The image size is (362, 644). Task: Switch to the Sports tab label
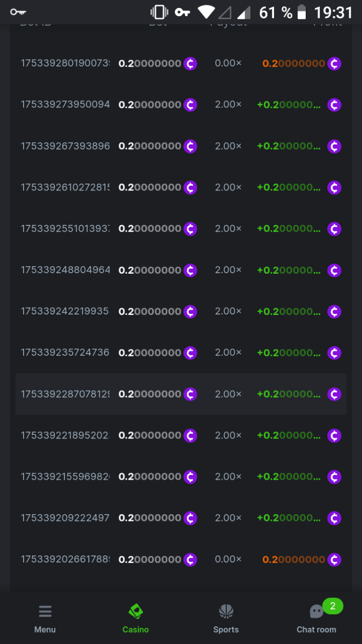click(226, 630)
